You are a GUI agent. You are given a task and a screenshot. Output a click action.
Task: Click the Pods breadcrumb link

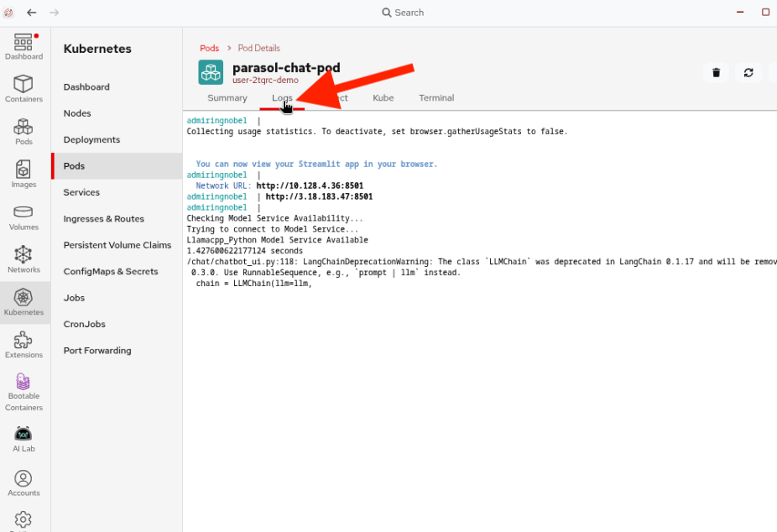pos(209,48)
